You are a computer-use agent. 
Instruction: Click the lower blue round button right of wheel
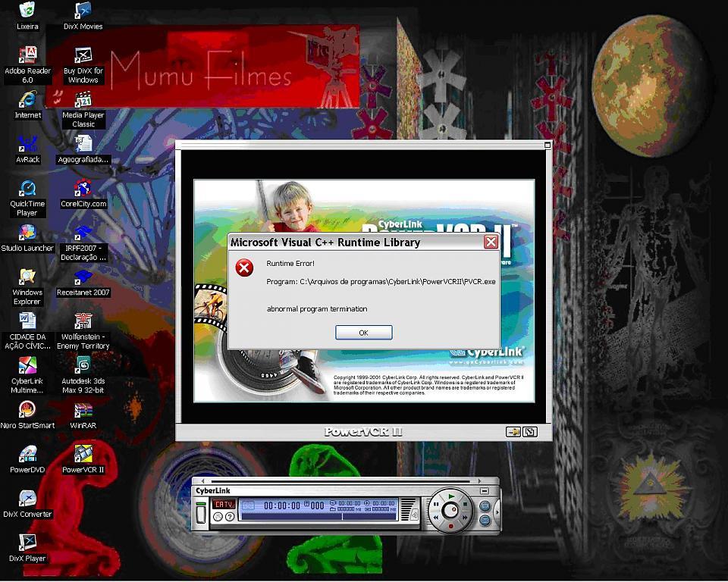(485, 521)
